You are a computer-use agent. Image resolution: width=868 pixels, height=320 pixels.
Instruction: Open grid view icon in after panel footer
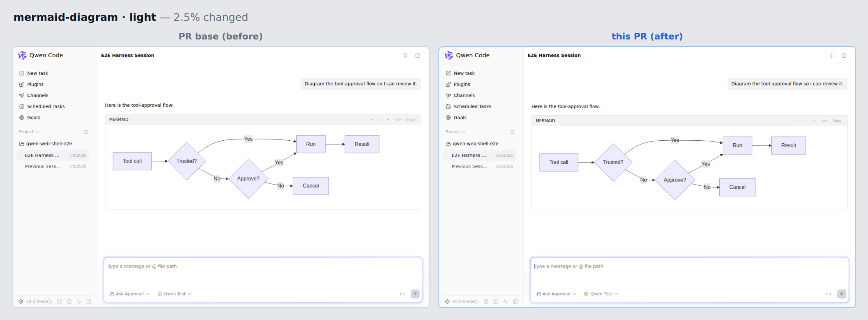click(x=486, y=301)
